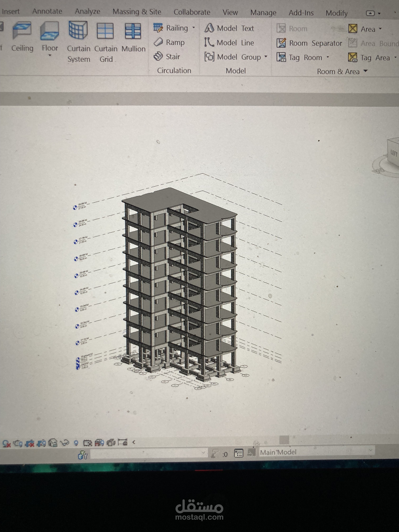The height and width of the screenshot is (532, 399).
Task: Expand the Tag Room dropdown
Action: [328, 58]
